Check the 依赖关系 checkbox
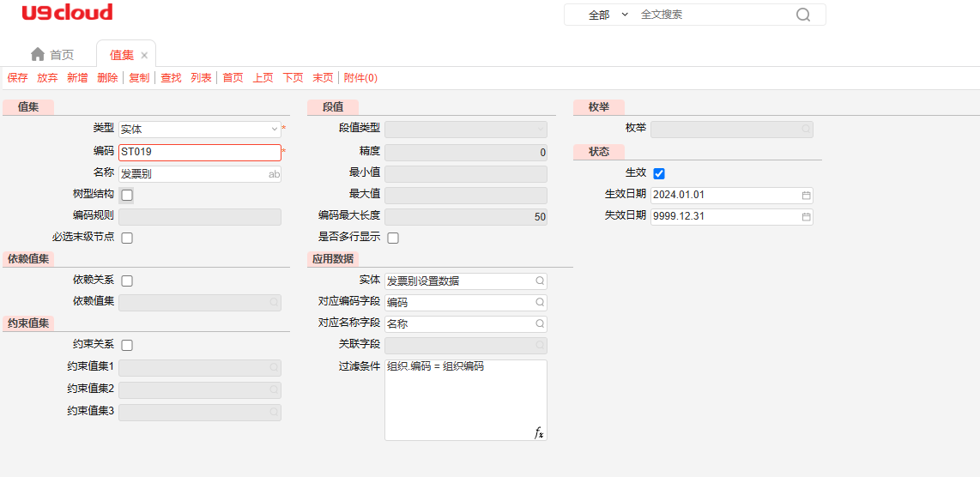The height and width of the screenshot is (477, 980). (127, 281)
